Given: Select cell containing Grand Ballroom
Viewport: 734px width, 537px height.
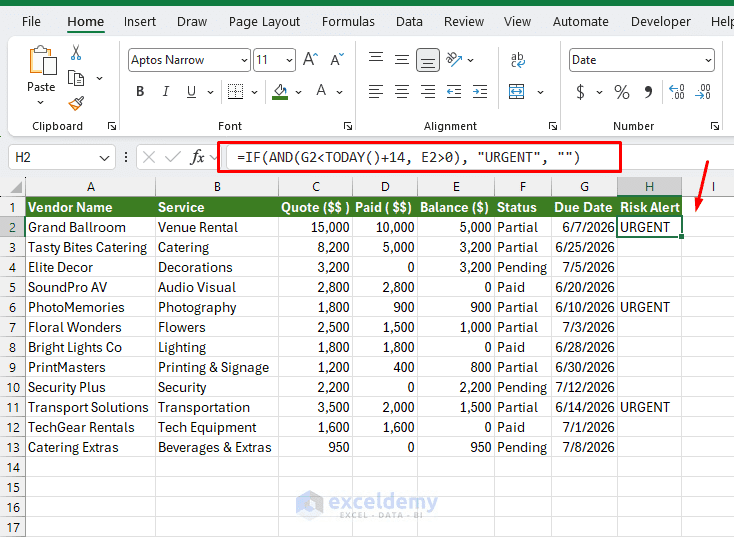Looking at the screenshot, I should tap(91, 227).
